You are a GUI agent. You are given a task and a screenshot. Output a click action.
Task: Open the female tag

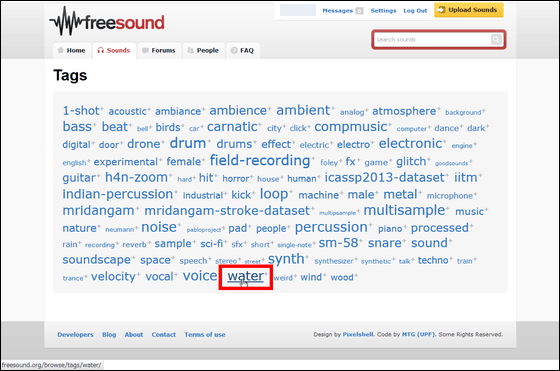tap(184, 162)
